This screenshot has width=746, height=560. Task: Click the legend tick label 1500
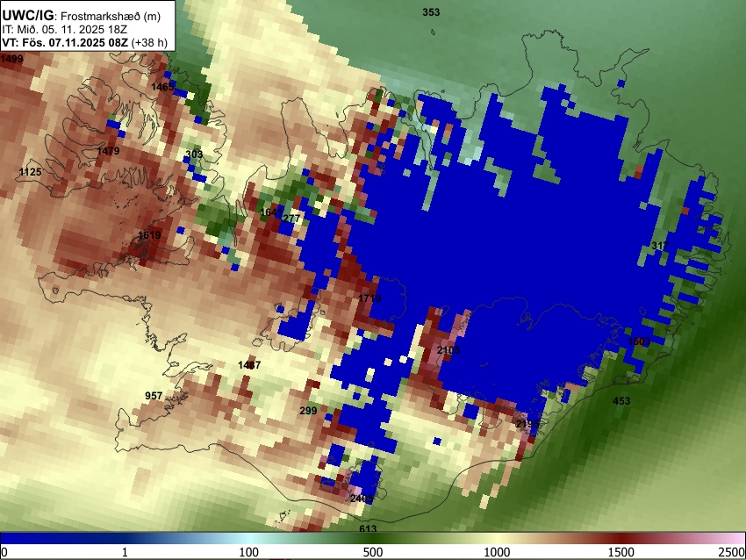pos(621,552)
